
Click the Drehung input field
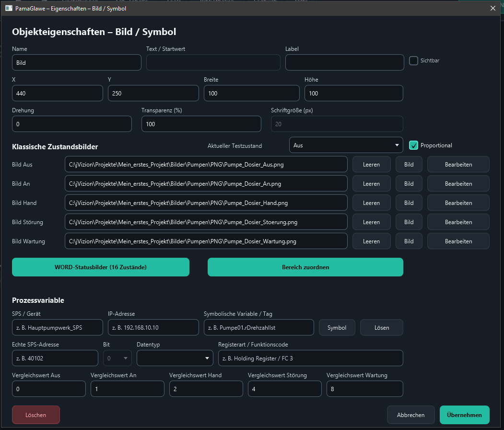72,124
